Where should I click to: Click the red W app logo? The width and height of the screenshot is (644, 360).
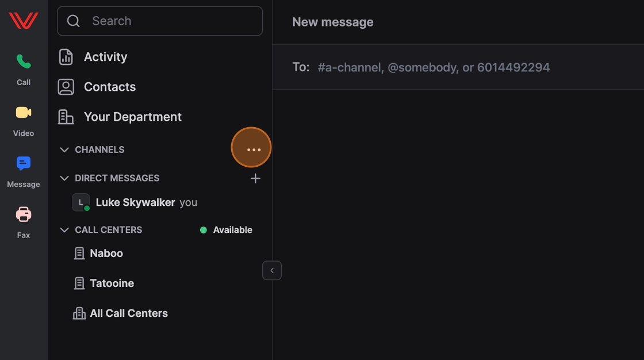pos(24,21)
